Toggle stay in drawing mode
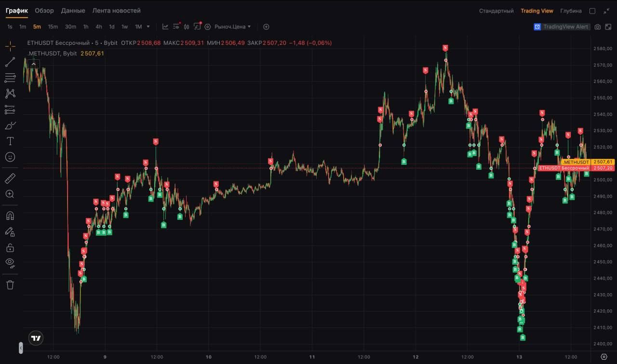The height and width of the screenshot is (364, 617). 10,231
